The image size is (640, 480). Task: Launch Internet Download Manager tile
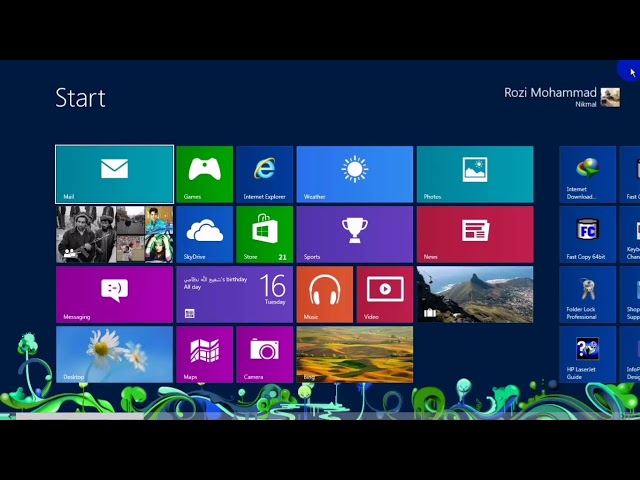[x=588, y=174]
